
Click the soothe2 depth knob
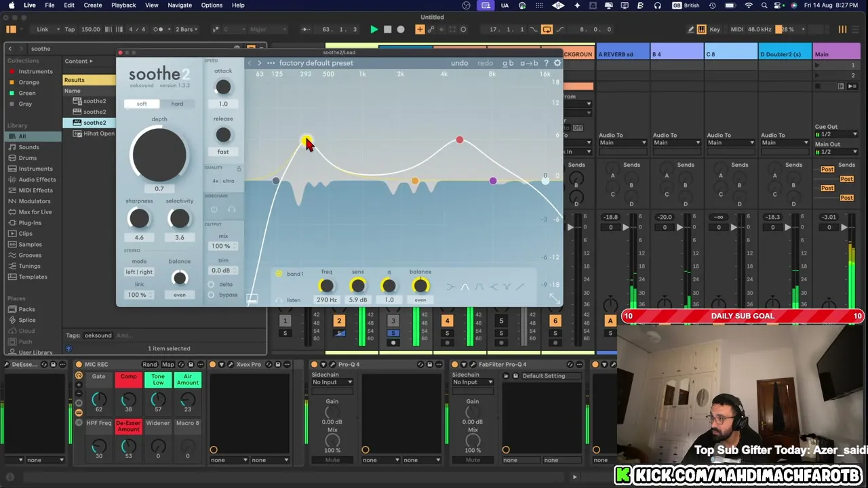pyautogui.click(x=159, y=155)
